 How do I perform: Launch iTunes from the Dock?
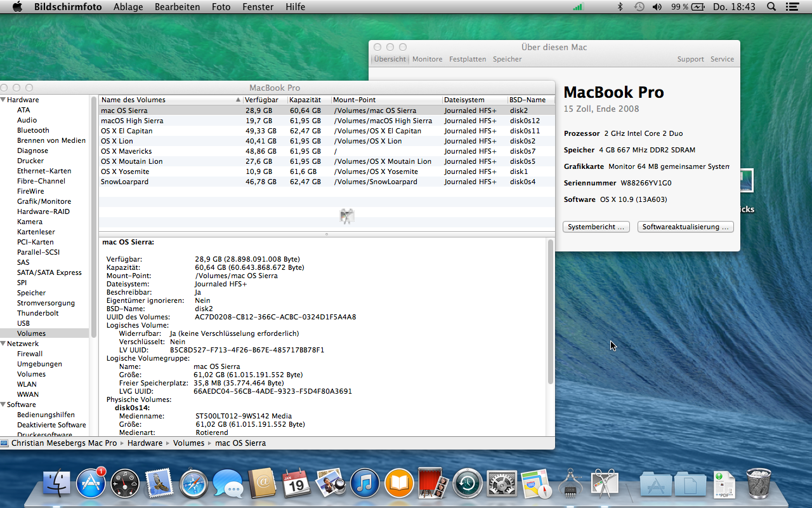pos(365,484)
